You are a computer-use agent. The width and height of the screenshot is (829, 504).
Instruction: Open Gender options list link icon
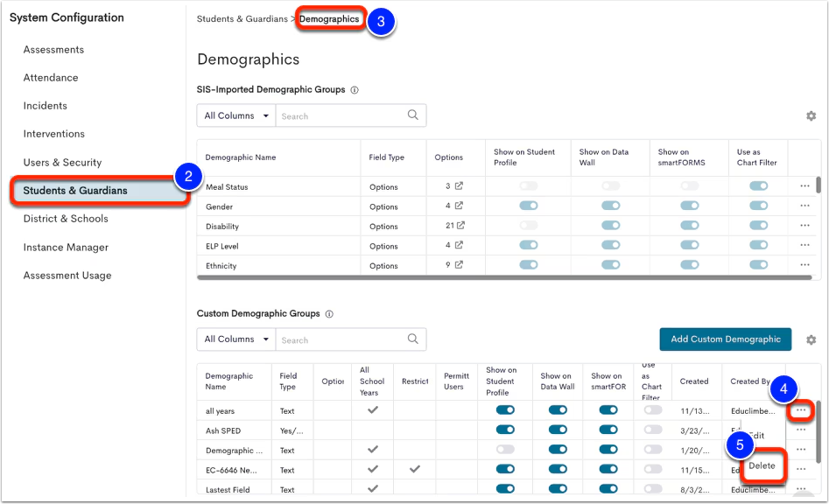459,206
